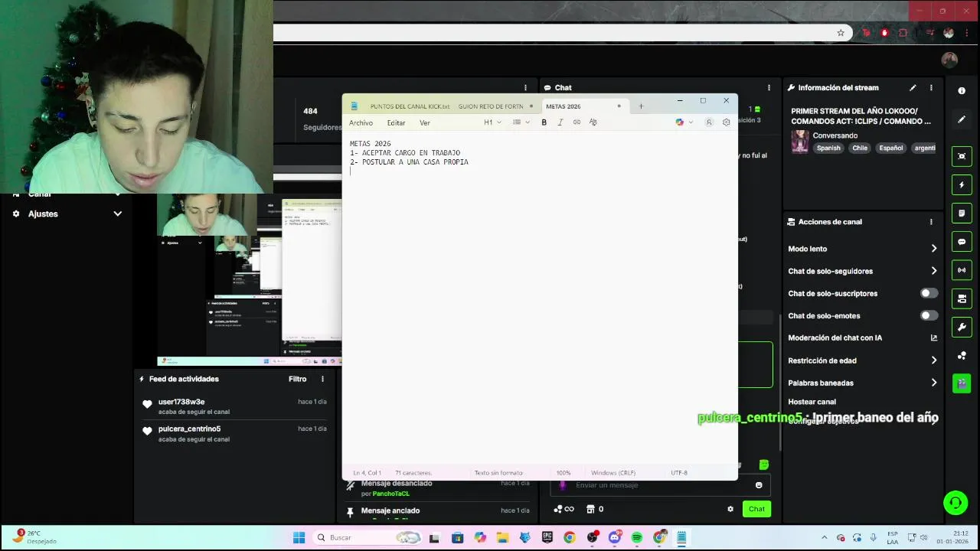Toggle italic formatting in Notepad
Viewport: 980px width, 551px height.
pos(560,122)
